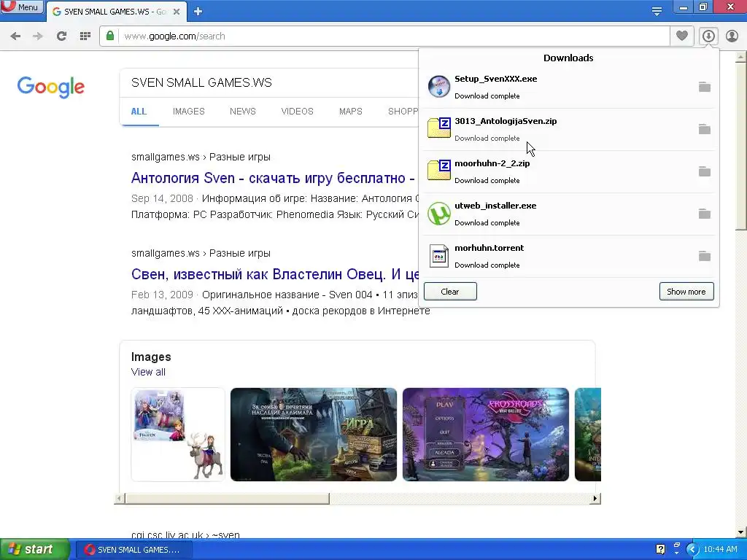Viewport: 747px width, 560px height.
Task: Open the tab menu icon in the title bar
Action: coord(657,12)
